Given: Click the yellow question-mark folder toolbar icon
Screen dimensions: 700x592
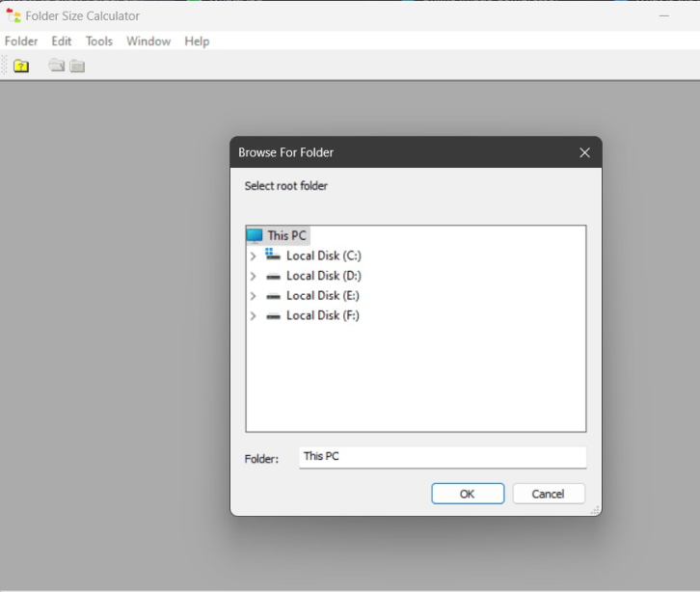Looking at the screenshot, I should (x=21, y=67).
